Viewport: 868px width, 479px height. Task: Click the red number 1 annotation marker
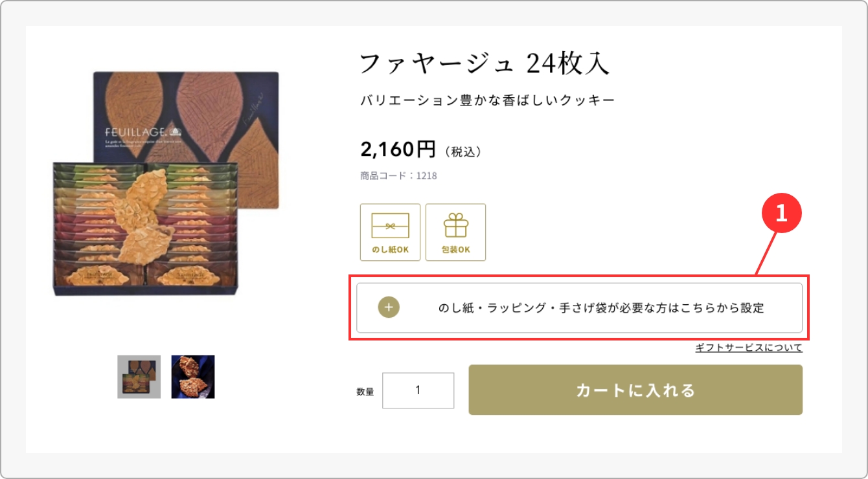pos(781,214)
